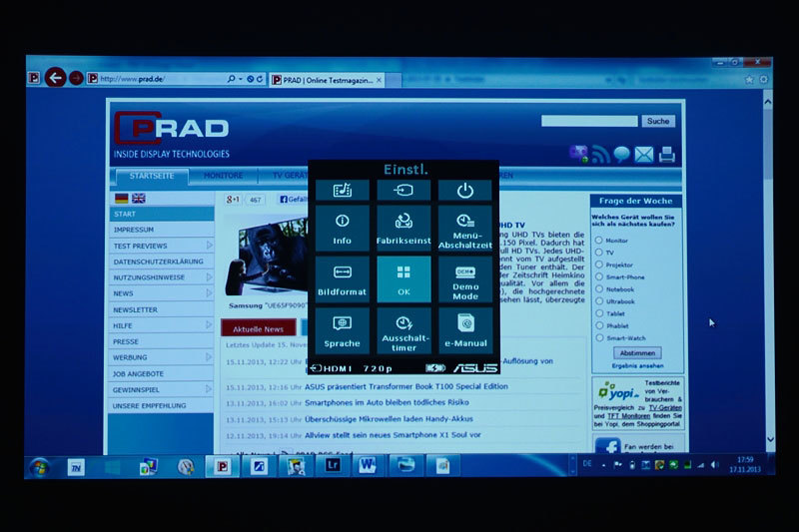Expand the WERBUNG submenu arrow
799x532 pixels.
(x=209, y=357)
